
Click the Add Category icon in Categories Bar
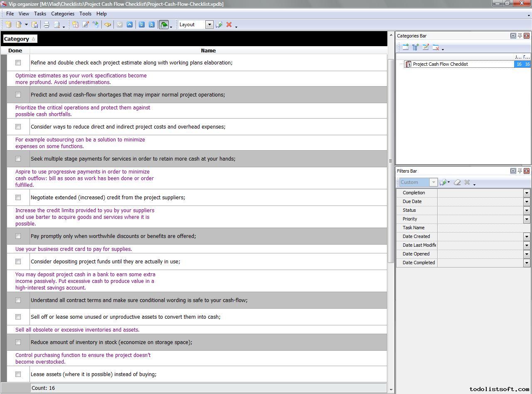click(405, 47)
